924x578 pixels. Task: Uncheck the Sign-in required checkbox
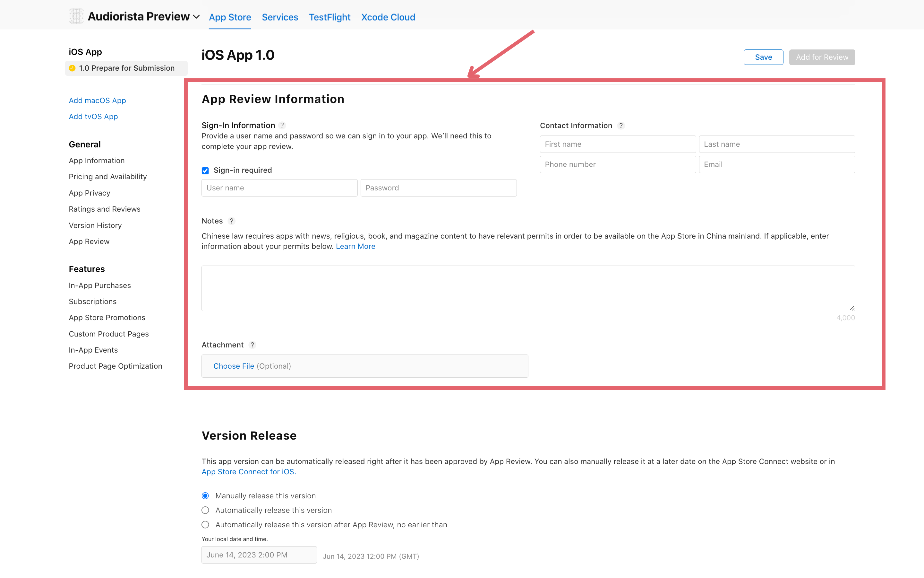click(x=205, y=171)
